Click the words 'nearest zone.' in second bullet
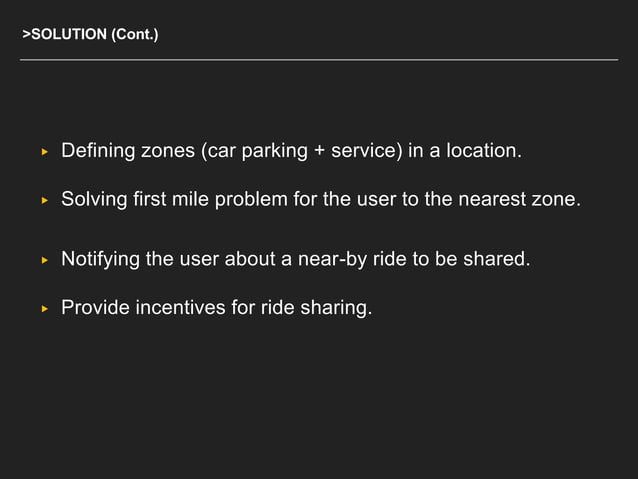The image size is (638, 479). pyautogui.click(x=520, y=199)
